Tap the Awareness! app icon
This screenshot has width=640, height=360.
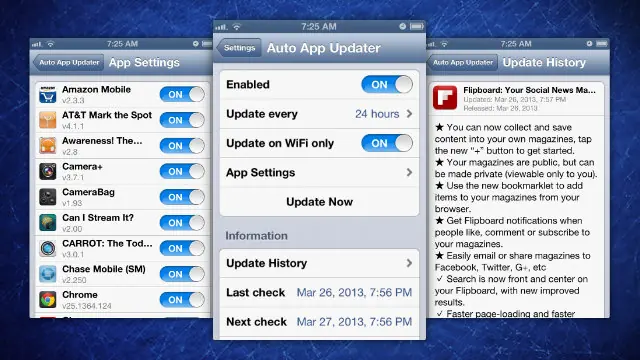click(48, 146)
